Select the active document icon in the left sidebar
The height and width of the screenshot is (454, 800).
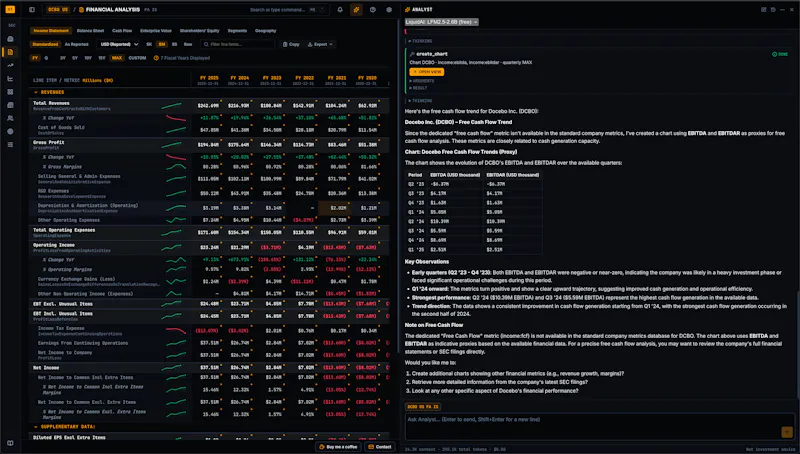pyautogui.click(x=10, y=52)
